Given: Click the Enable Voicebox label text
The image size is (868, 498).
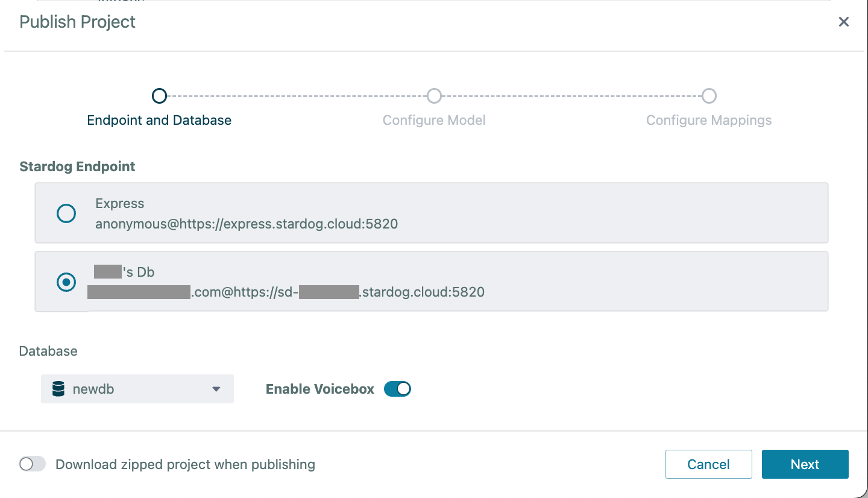Looking at the screenshot, I should pos(320,389).
